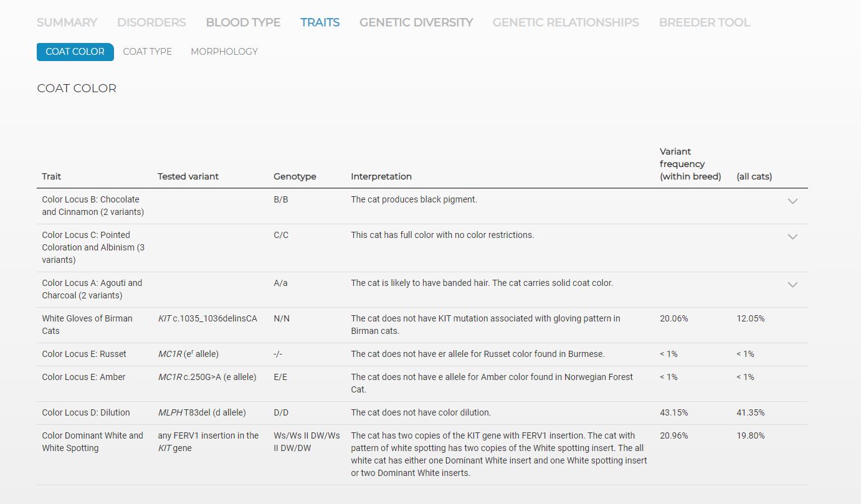Click the 20.06% within-breed frequency
Screen dimensions: 861x504
click(x=674, y=318)
